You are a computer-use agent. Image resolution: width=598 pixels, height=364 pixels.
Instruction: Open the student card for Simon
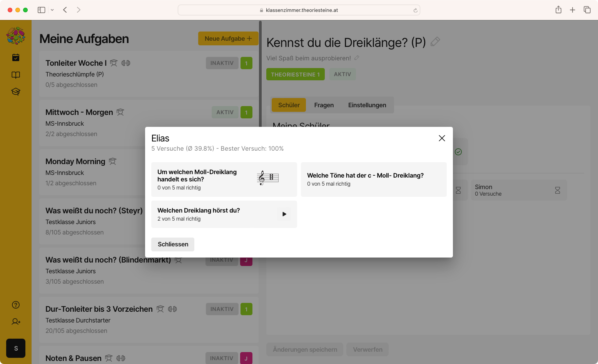click(519, 190)
